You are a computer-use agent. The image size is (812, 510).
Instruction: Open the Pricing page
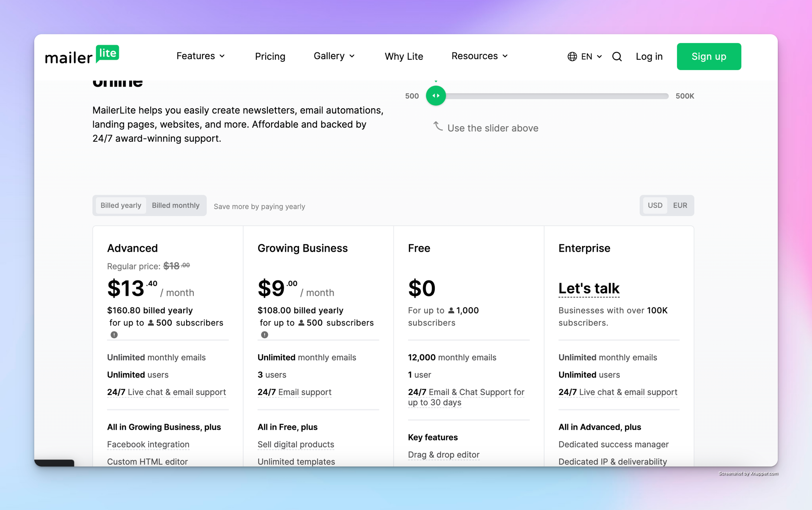point(270,57)
